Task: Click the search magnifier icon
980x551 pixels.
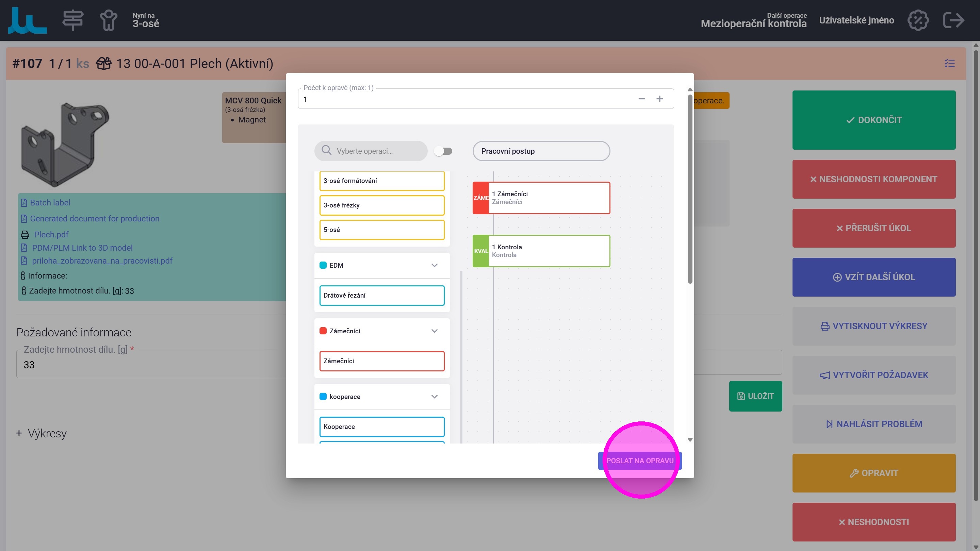Action: coord(326,150)
